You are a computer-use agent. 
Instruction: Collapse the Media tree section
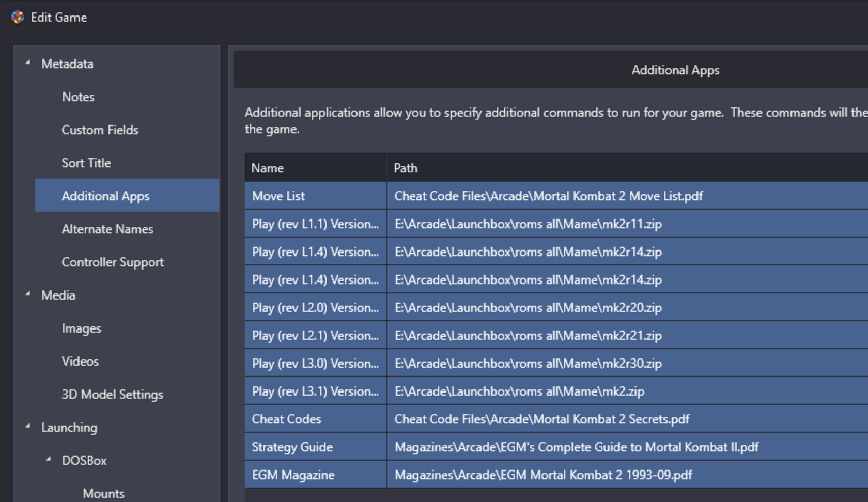pyautogui.click(x=28, y=294)
